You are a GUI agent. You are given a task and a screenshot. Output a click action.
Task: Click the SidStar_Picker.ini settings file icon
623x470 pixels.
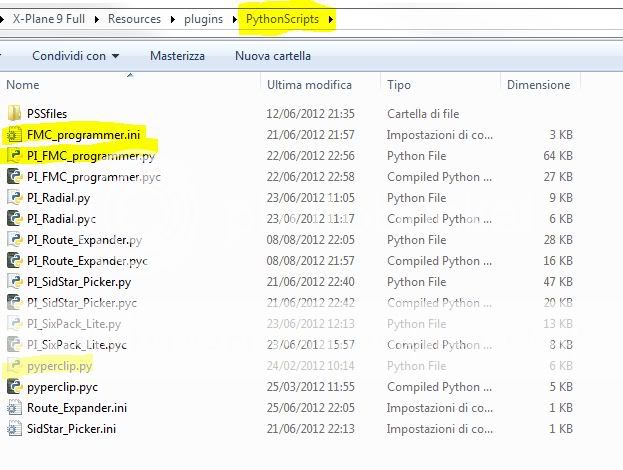pos(14,429)
